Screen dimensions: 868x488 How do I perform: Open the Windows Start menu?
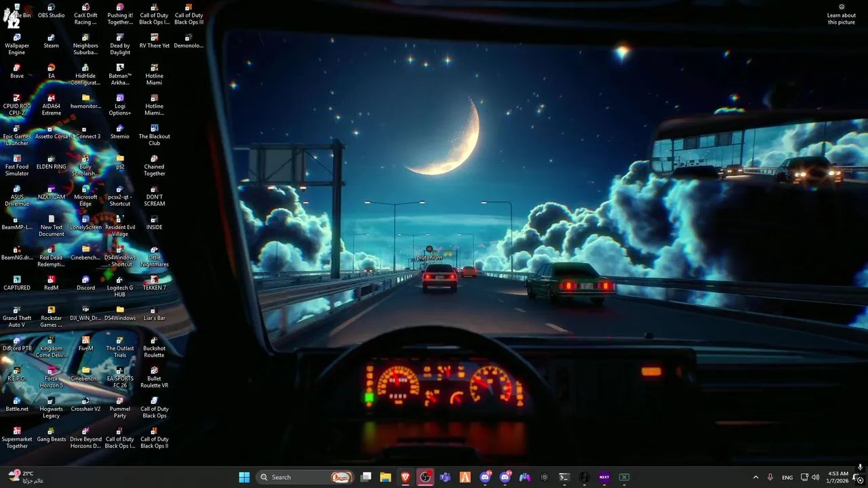pos(244,477)
